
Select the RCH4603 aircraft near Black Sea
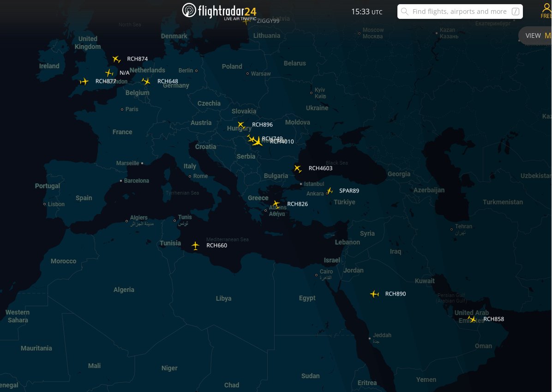coord(298,169)
